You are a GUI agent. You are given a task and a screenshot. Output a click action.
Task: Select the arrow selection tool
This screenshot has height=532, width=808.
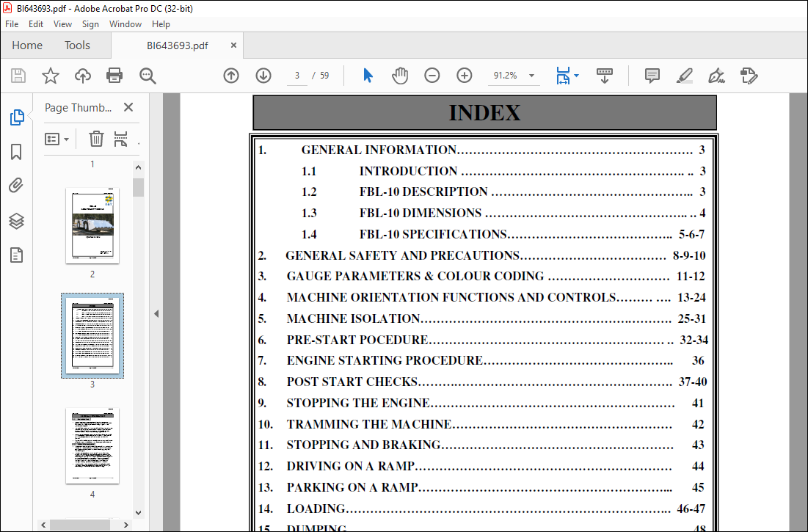tap(368, 76)
